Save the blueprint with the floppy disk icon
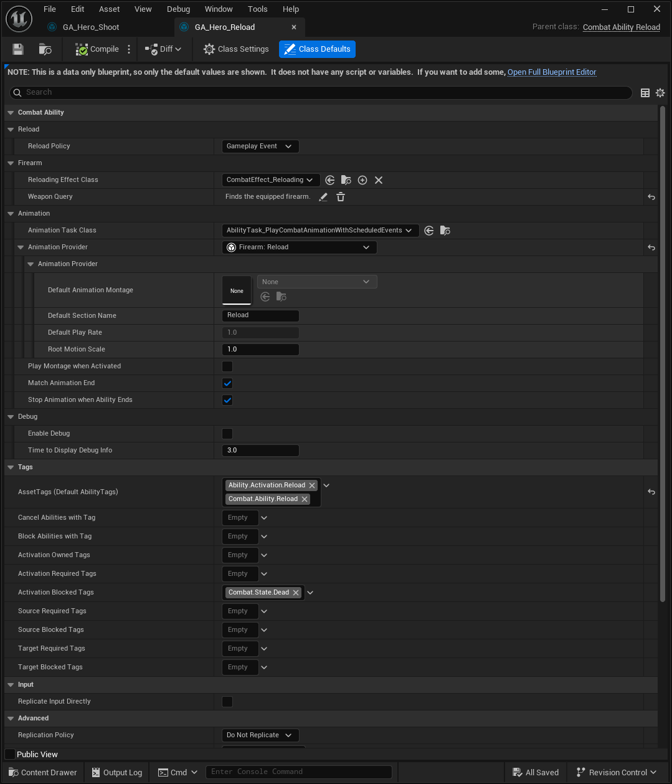 point(18,49)
